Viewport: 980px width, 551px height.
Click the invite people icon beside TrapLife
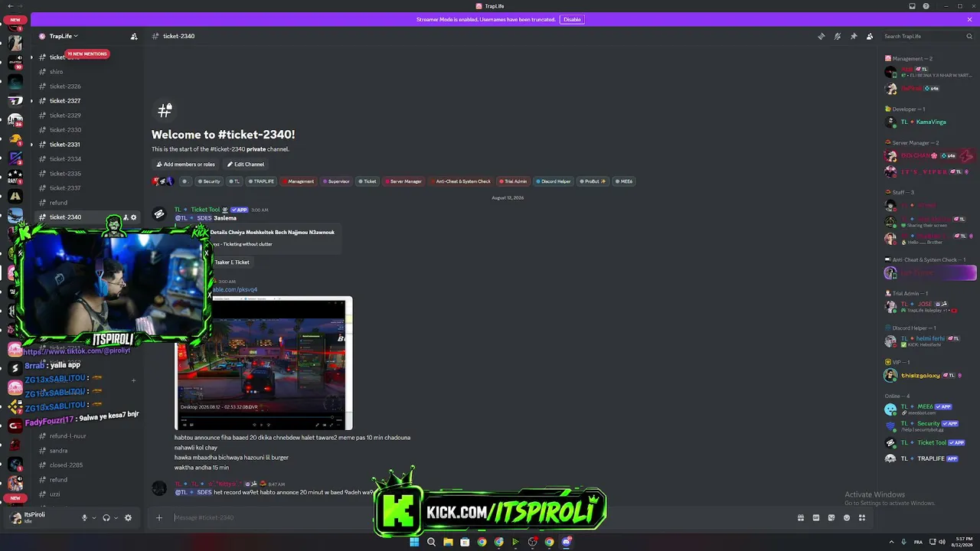134,36
